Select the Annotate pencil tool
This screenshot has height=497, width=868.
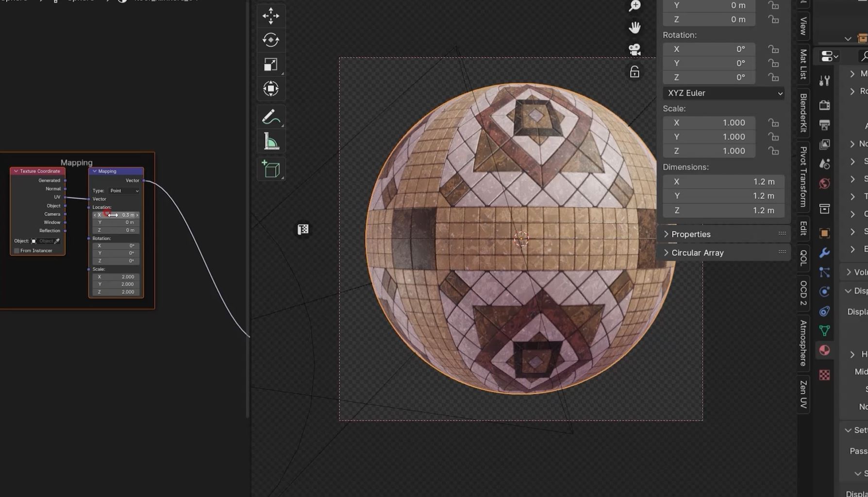coord(270,117)
